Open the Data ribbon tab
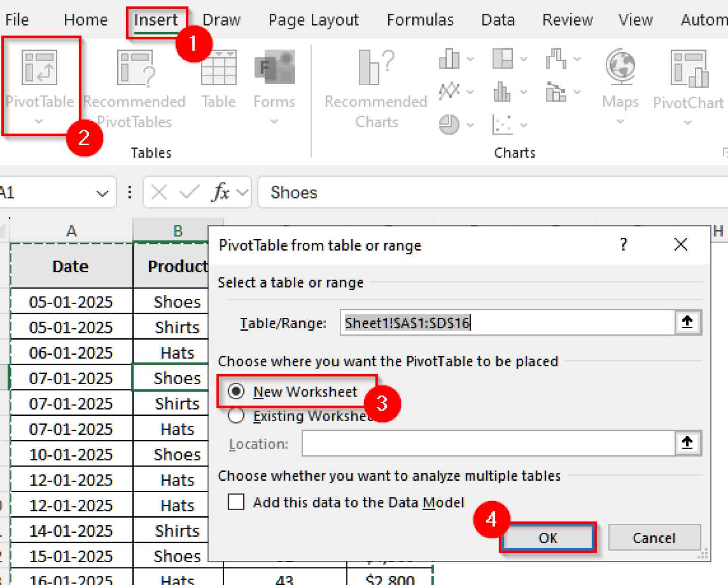The image size is (728, 585). point(498,19)
